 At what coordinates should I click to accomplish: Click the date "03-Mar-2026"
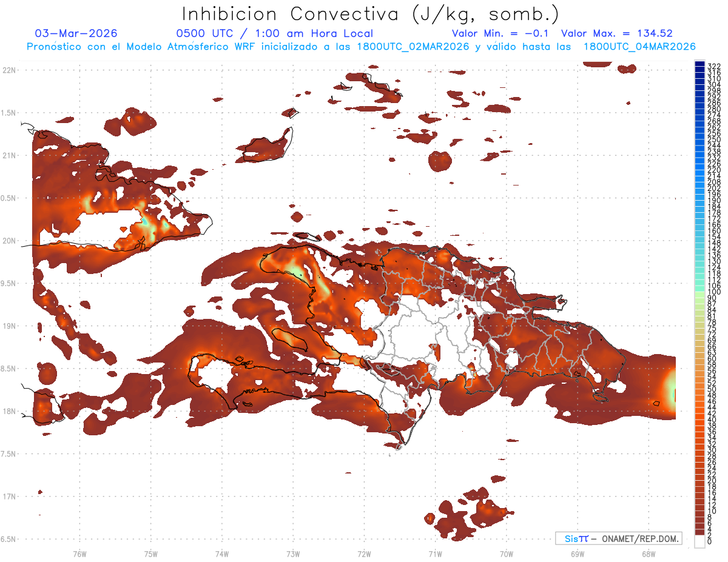click(76, 33)
